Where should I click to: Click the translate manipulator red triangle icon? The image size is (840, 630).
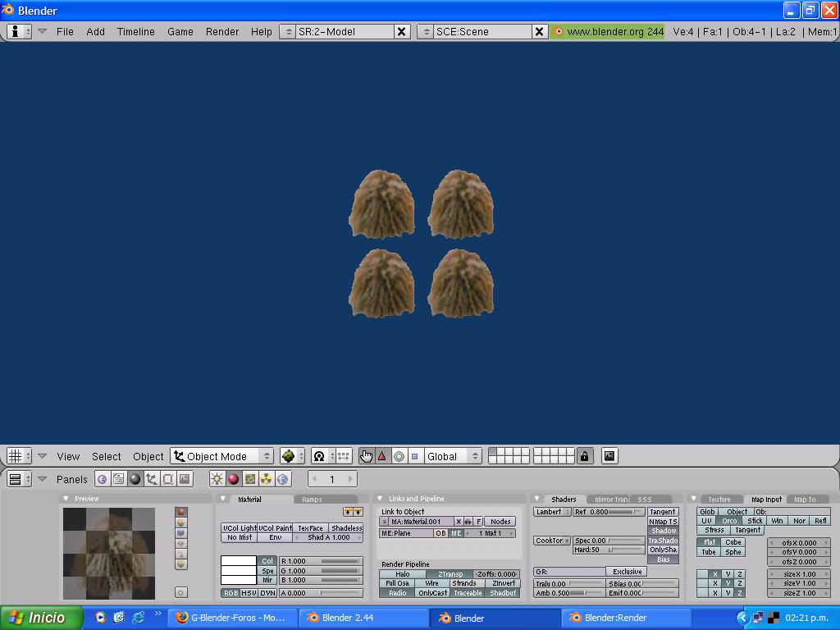pos(382,456)
